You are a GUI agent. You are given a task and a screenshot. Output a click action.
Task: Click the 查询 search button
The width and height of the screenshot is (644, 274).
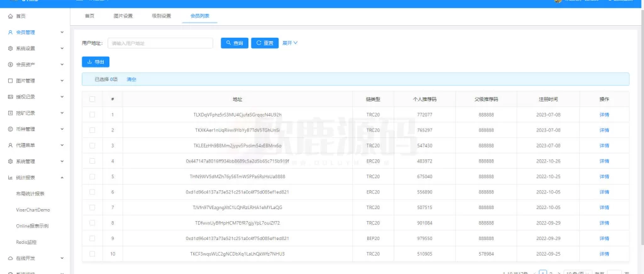click(235, 43)
